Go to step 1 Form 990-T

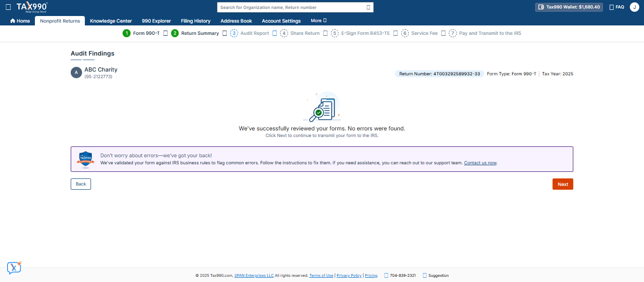[141, 33]
